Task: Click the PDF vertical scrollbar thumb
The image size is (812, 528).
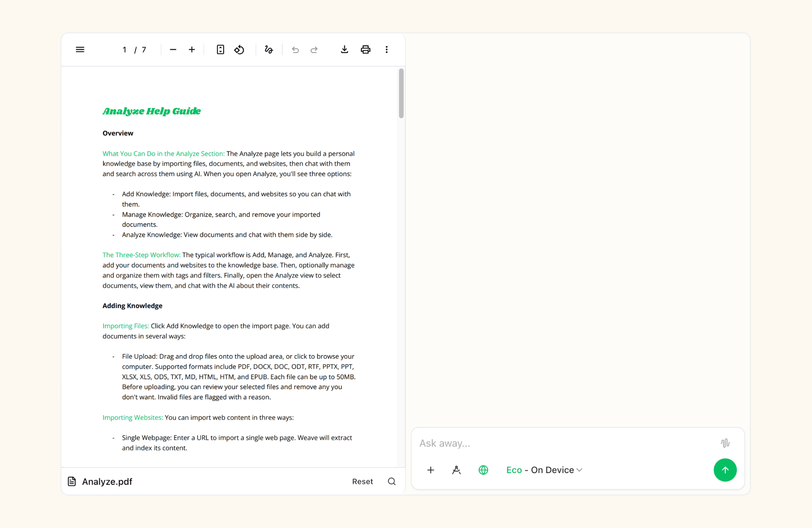Action: point(401,94)
